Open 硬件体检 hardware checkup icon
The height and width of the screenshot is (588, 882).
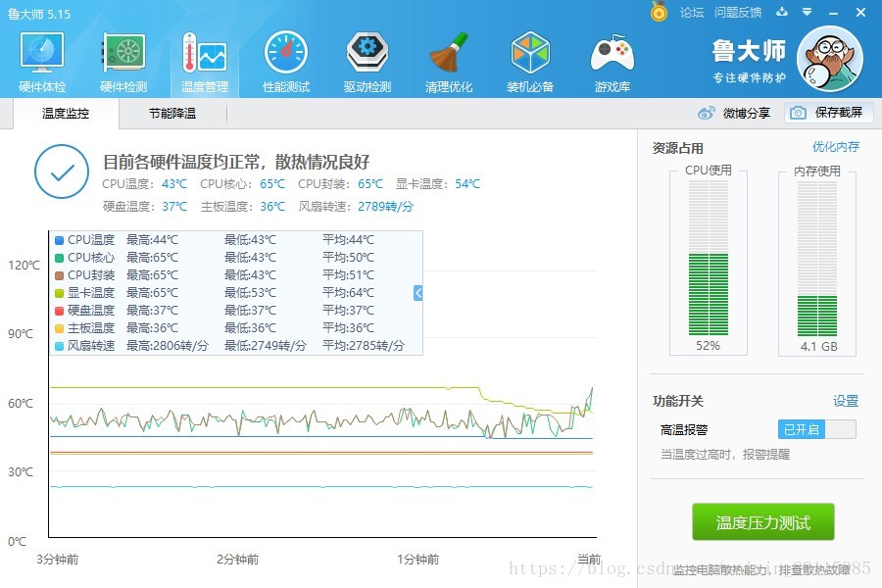pyautogui.click(x=42, y=62)
